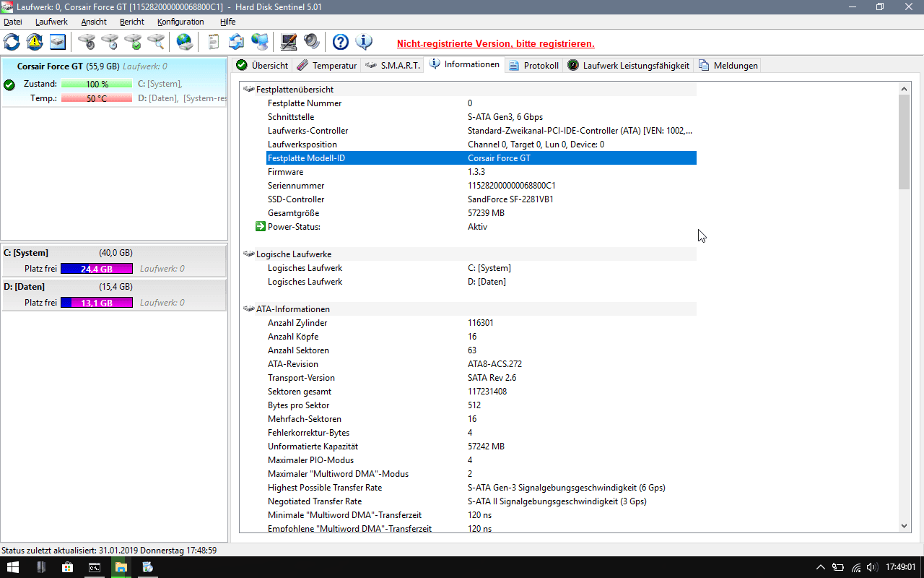Select the Firmware 1.3.3 row
The height and width of the screenshot is (578, 924).
(x=481, y=172)
